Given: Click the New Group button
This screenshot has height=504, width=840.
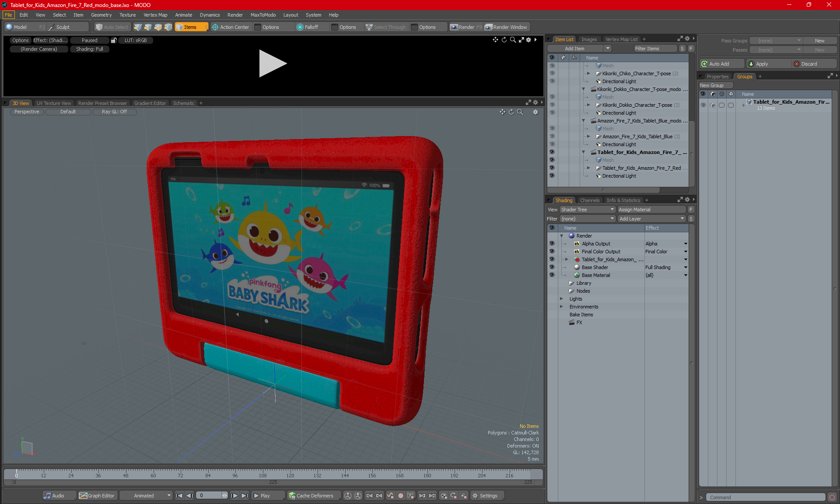Looking at the screenshot, I should (x=716, y=85).
